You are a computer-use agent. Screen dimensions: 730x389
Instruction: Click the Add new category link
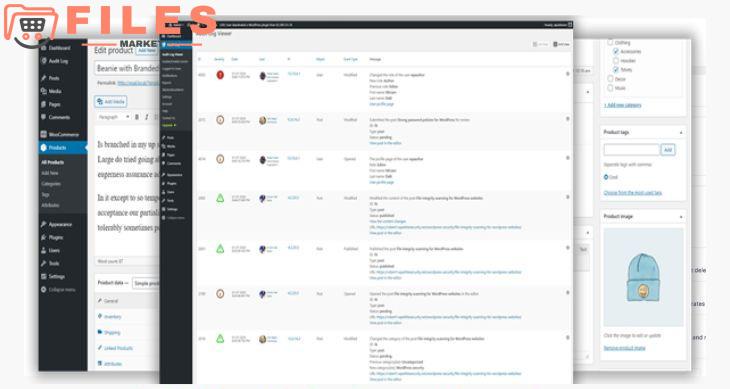[x=622, y=105]
